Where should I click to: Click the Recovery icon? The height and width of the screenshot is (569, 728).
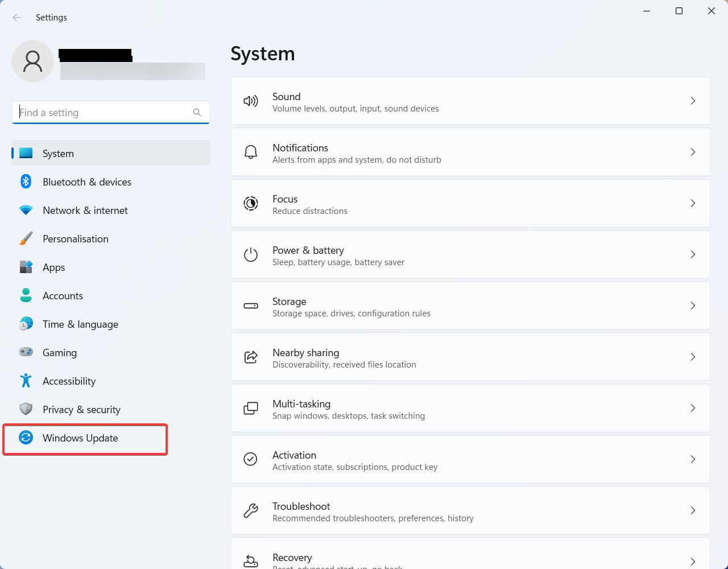(251, 561)
